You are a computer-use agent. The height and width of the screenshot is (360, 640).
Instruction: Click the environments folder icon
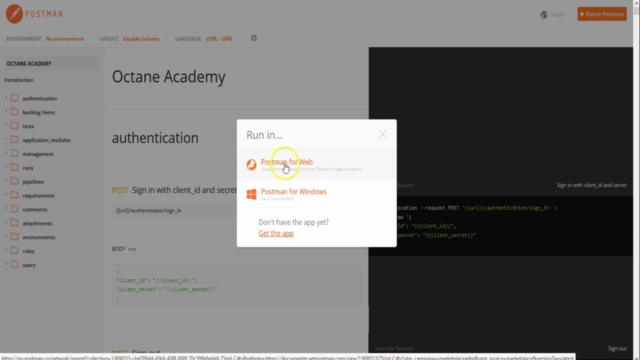click(x=15, y=236)
